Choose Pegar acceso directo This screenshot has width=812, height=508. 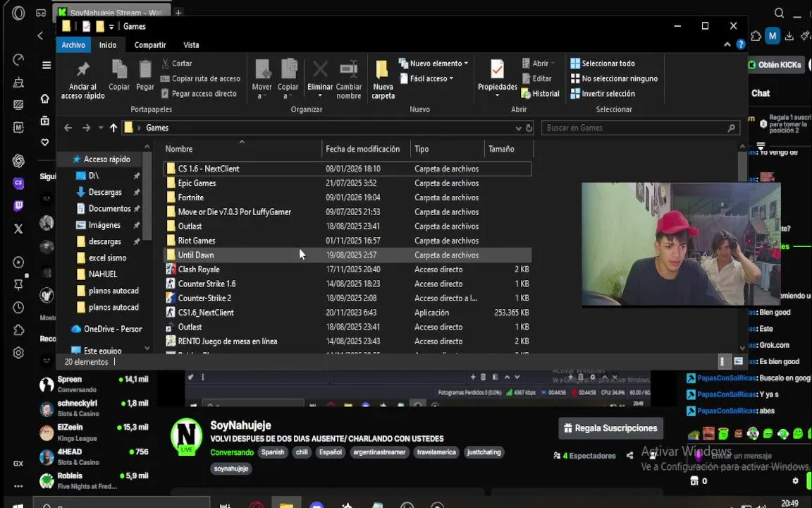199,93
